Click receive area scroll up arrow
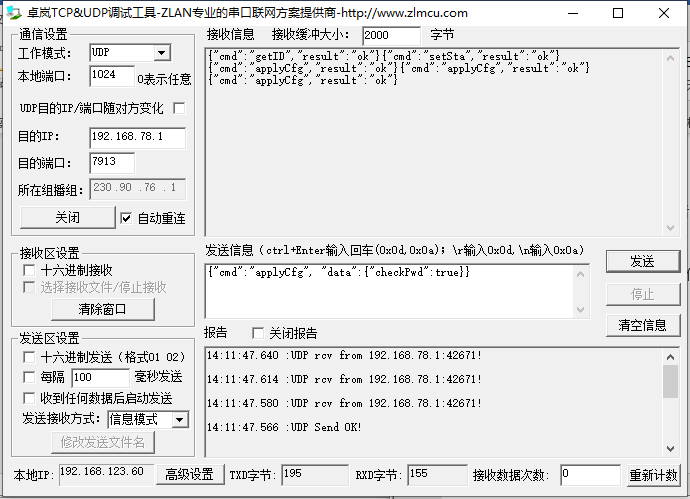 (670, 58)
